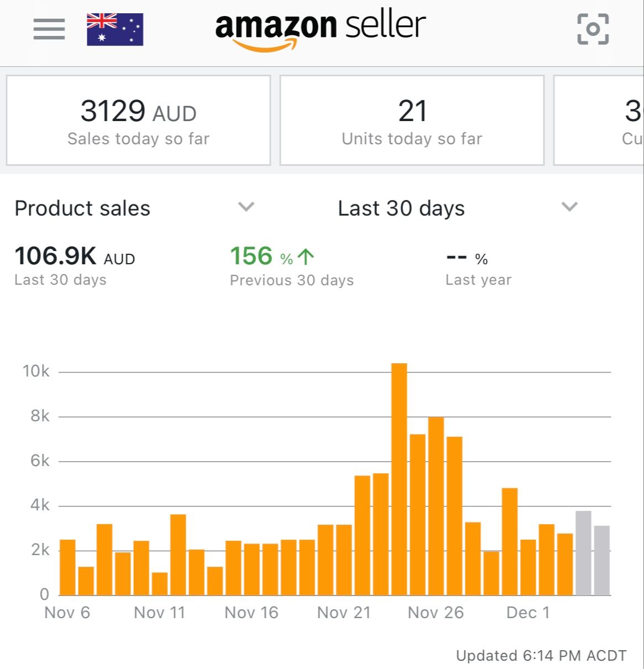Open the barcode scanner camera icon

[593, 29]
